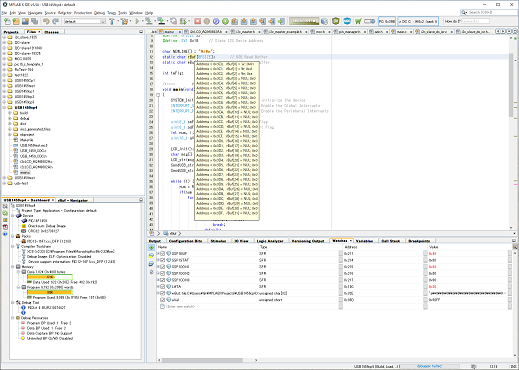Expand the SSP1BUF watch row
Screen dimensions: 519x370
coord(158,254)
